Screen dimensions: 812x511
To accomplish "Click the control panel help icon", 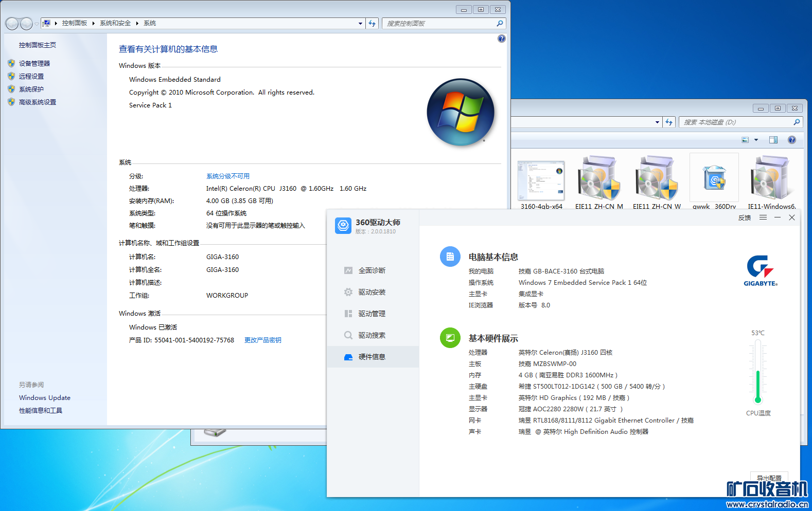I will 501,39.
